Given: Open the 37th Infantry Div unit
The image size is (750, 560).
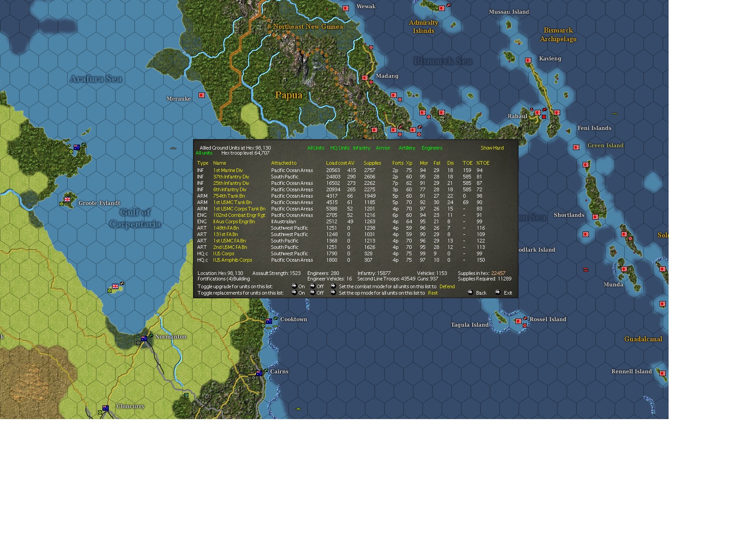Looking at the screenshot, I should tap(231, 177).
